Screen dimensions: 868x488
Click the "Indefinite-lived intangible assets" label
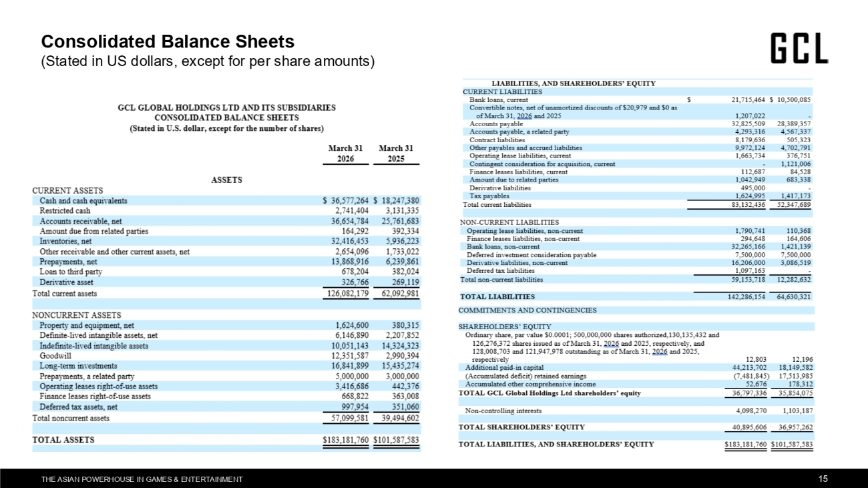(x=94, y=346)
